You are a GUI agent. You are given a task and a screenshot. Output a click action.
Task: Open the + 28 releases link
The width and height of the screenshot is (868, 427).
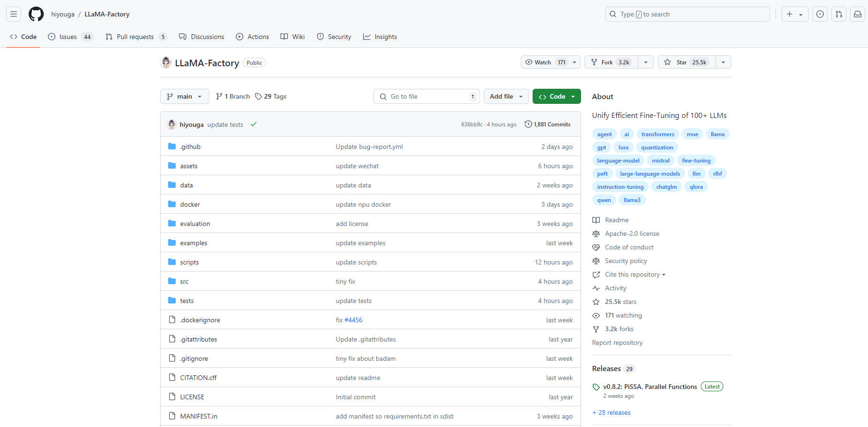click(x=612, y=412)
